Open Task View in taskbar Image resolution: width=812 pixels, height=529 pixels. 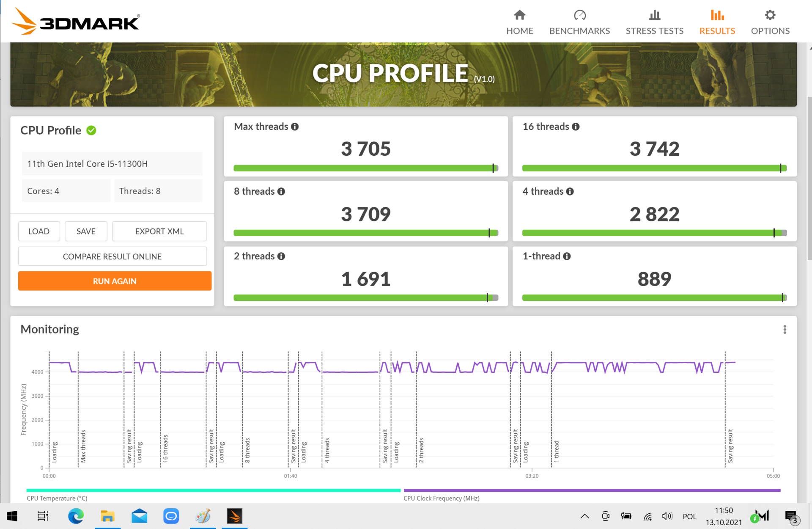[x=43, y=516]
